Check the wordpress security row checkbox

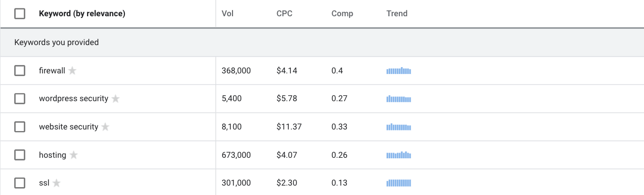(x=19, y=99)
